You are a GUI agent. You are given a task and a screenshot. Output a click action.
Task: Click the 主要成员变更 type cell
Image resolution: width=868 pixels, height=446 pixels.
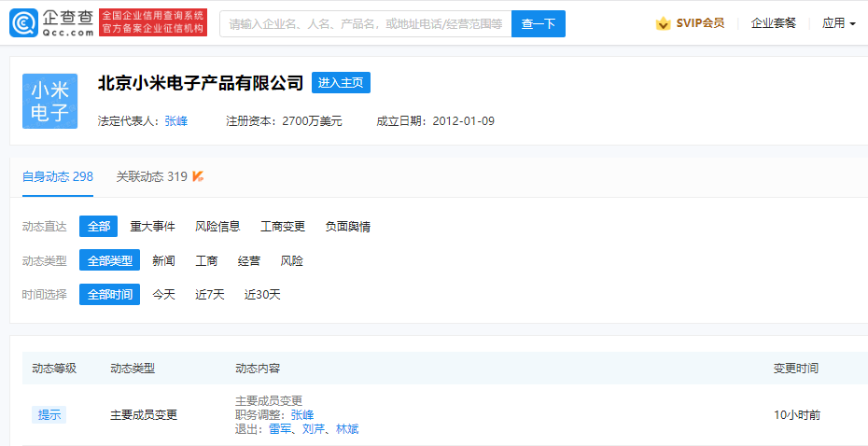(x=144, y=414)
